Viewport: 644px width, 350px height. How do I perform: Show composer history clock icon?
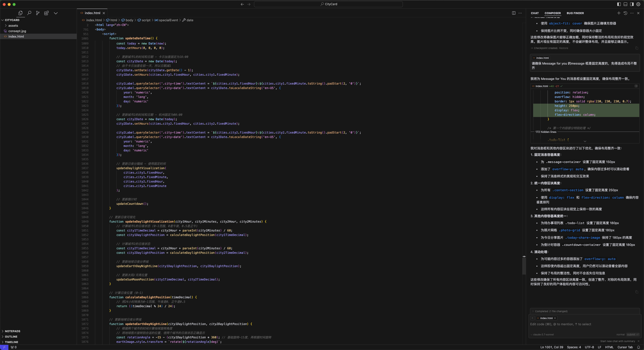(625, 13)
